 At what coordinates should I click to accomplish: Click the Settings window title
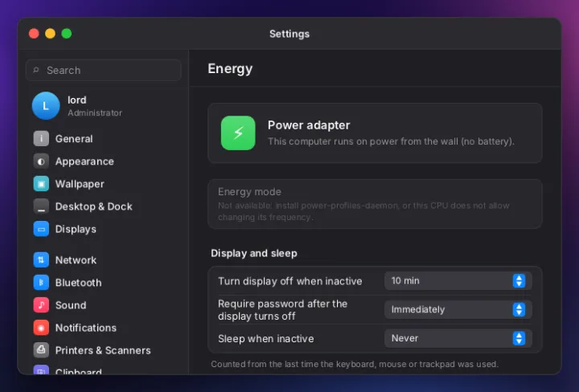tap(289, 34)
